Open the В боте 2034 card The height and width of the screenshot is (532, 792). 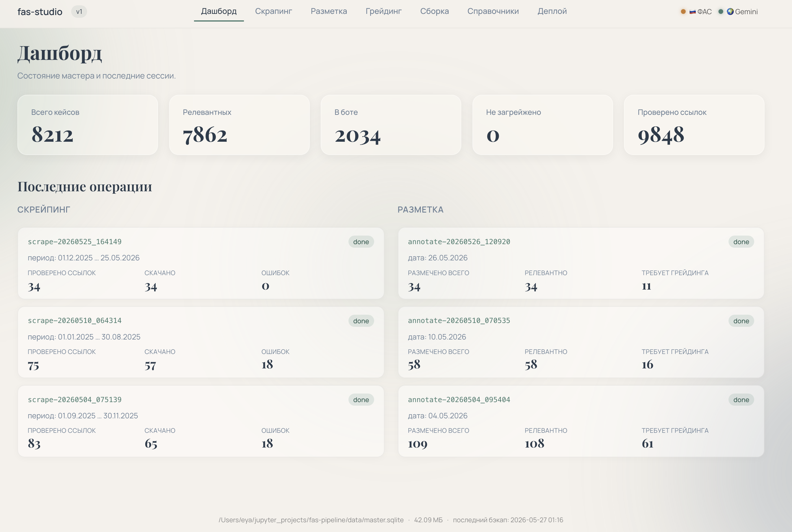point(391,125)
